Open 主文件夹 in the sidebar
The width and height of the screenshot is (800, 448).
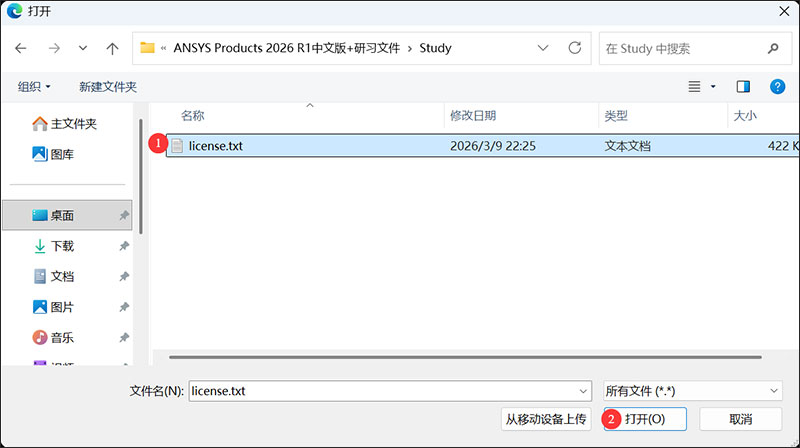pyautogui.click(x=64, y=123)
